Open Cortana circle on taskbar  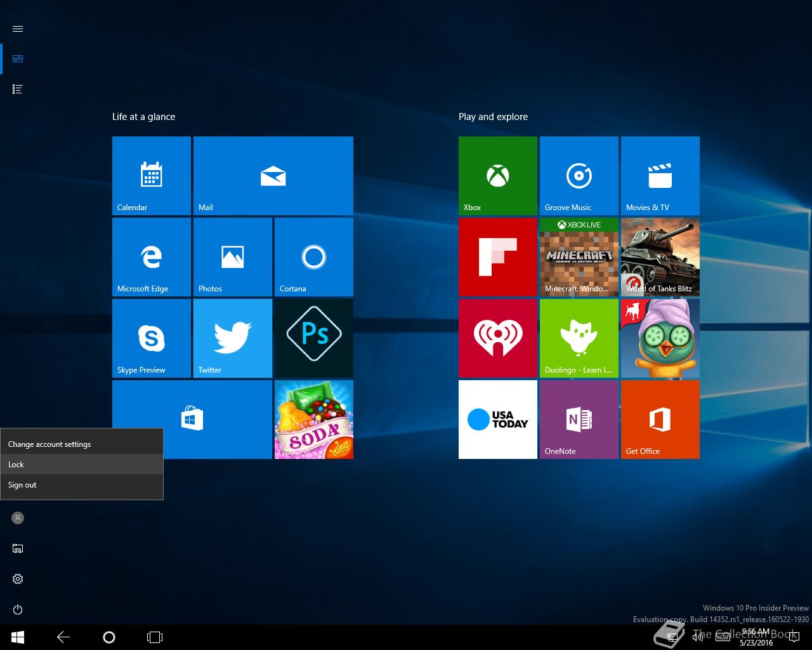tap(109, 637)
